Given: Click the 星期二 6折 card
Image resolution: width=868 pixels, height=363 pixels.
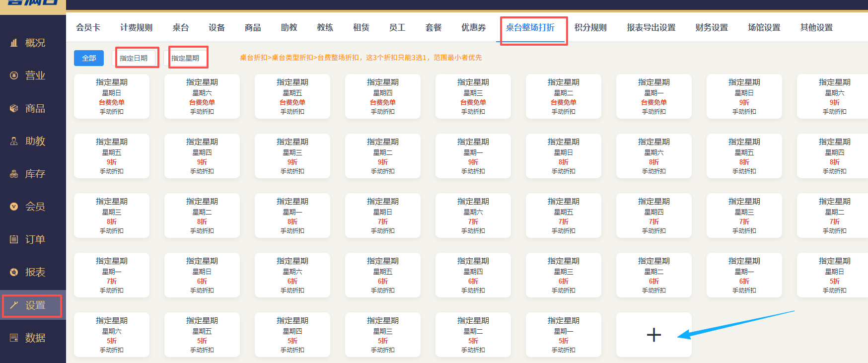Looking at the screenshot, I should [654, 275].
